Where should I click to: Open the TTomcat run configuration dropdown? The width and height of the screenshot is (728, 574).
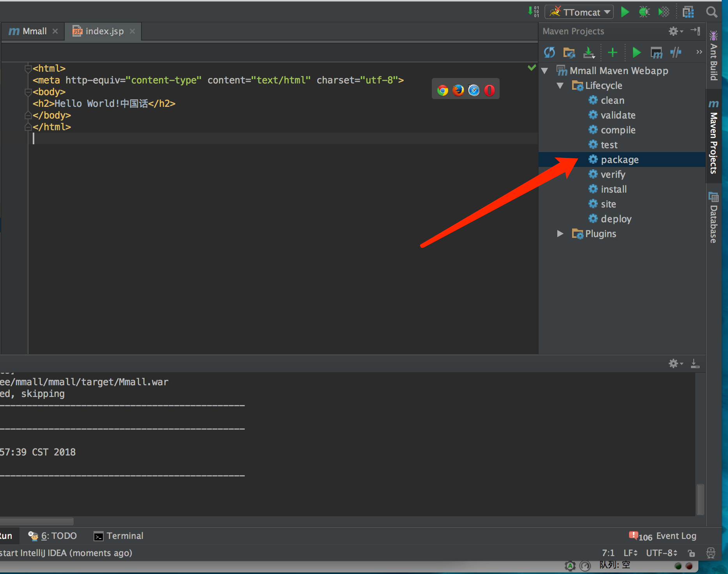point(579,12)
